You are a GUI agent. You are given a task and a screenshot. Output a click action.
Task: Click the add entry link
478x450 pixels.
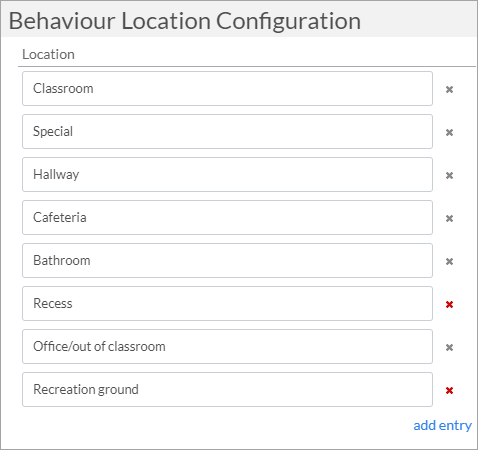pyautogui.click(x=442, y=426)
